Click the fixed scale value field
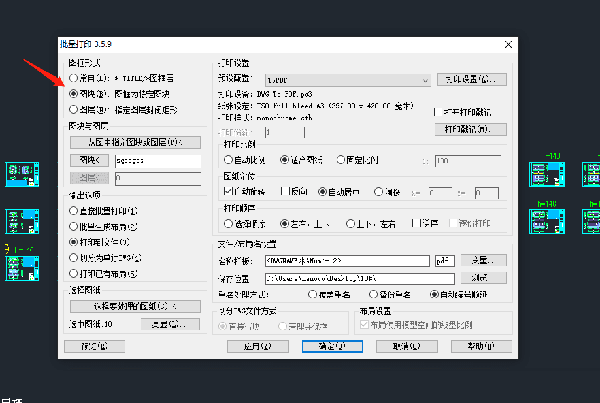600x403 pixels. click(x=468, y=161)
